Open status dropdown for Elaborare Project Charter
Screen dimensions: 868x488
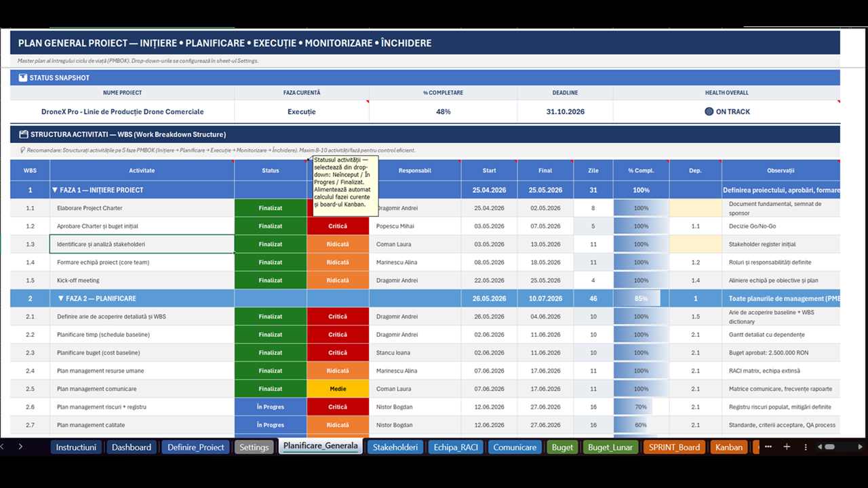[x=271, y=208]
